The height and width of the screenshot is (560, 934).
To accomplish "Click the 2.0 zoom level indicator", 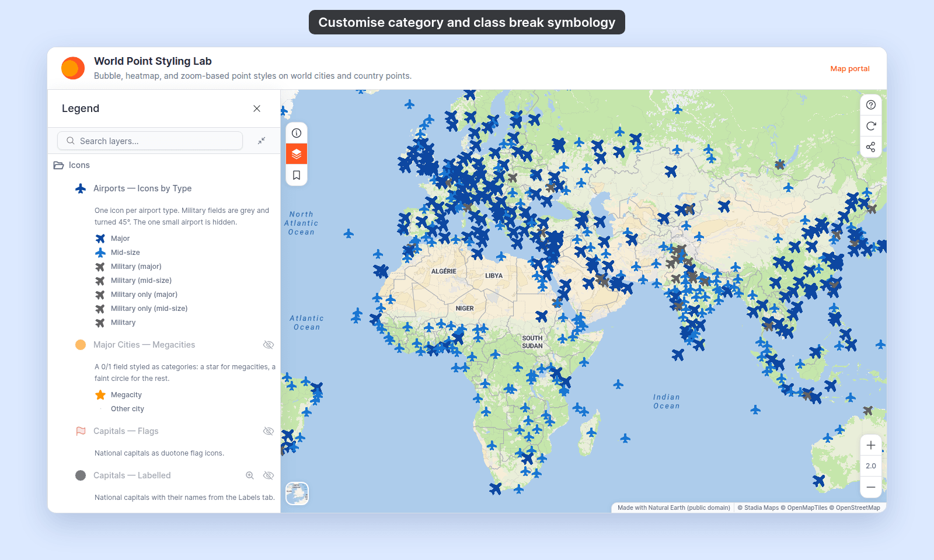I will 871,466.
